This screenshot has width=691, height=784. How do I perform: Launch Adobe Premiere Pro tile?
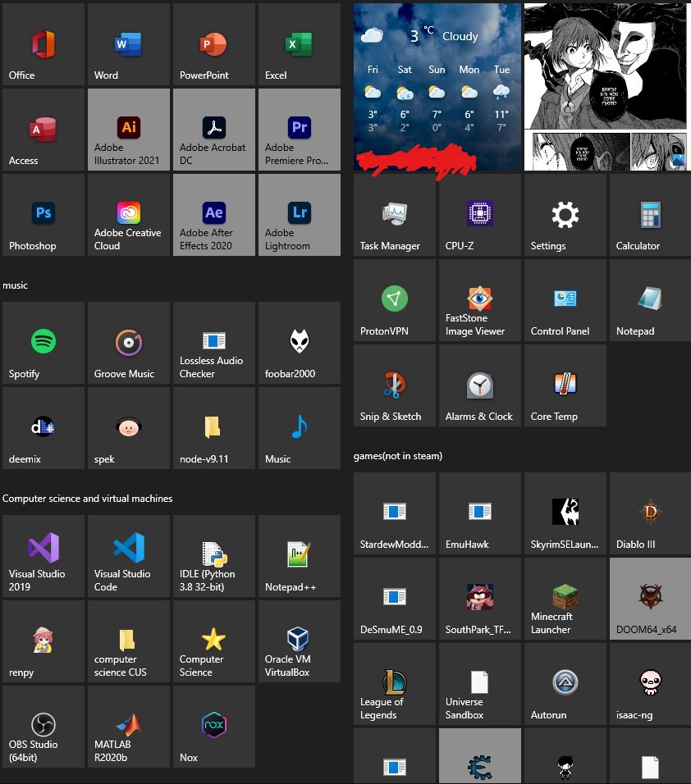click(x=300, y=130)
